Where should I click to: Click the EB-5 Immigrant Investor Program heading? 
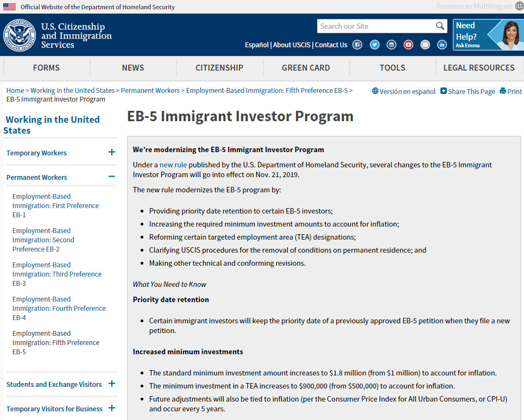click(240, 116)
